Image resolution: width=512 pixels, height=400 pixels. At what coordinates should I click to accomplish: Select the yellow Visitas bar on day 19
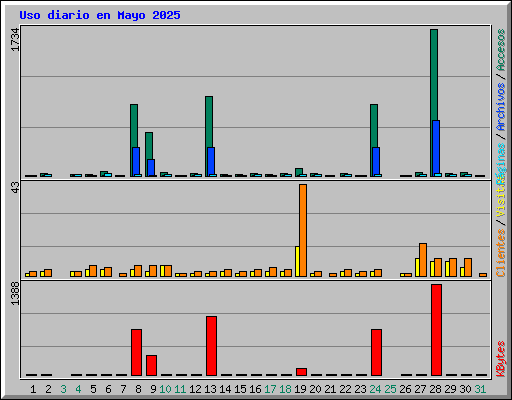click(297, 261)
